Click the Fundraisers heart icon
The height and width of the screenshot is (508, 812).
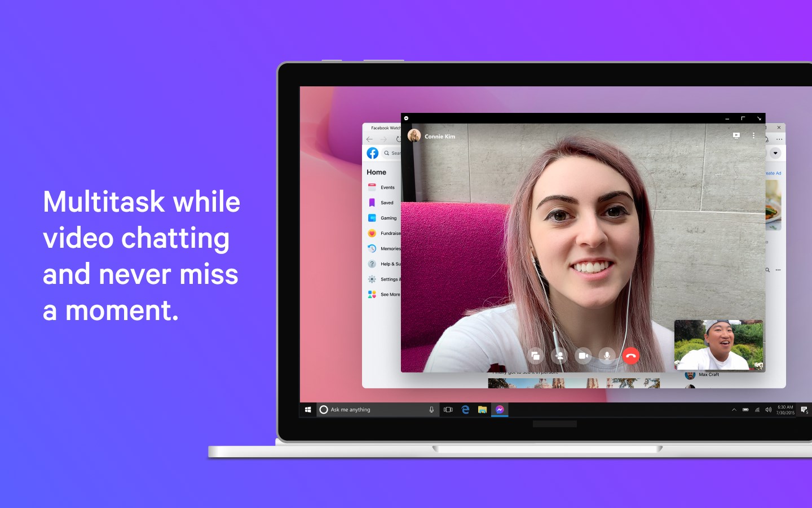(372, 233)
